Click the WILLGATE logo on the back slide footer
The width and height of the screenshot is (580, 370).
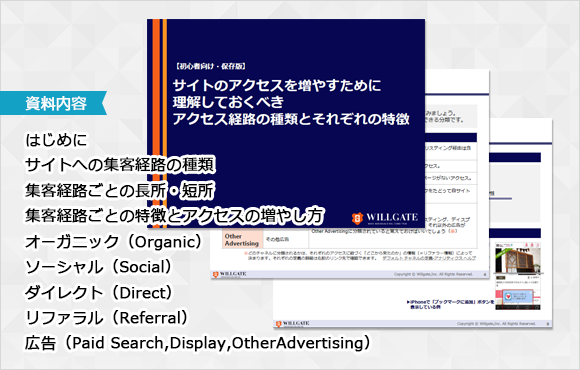[293, 324]
